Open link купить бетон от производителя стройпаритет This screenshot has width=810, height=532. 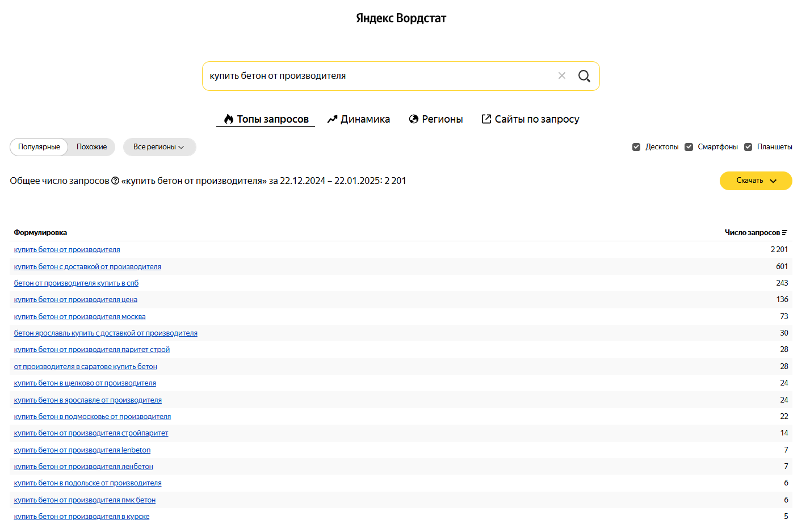coord(91,433)
